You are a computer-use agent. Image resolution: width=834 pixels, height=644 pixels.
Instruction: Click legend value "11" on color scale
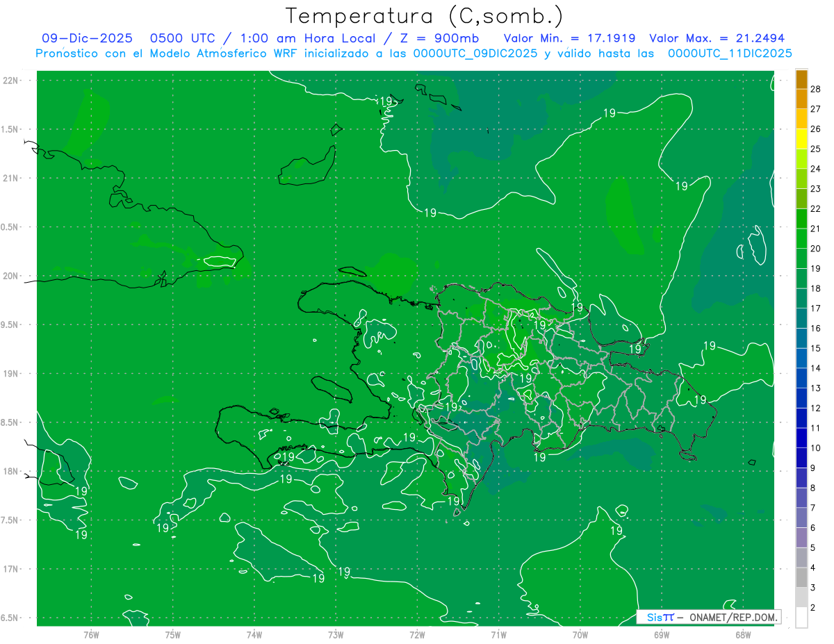tap(816, 428)
